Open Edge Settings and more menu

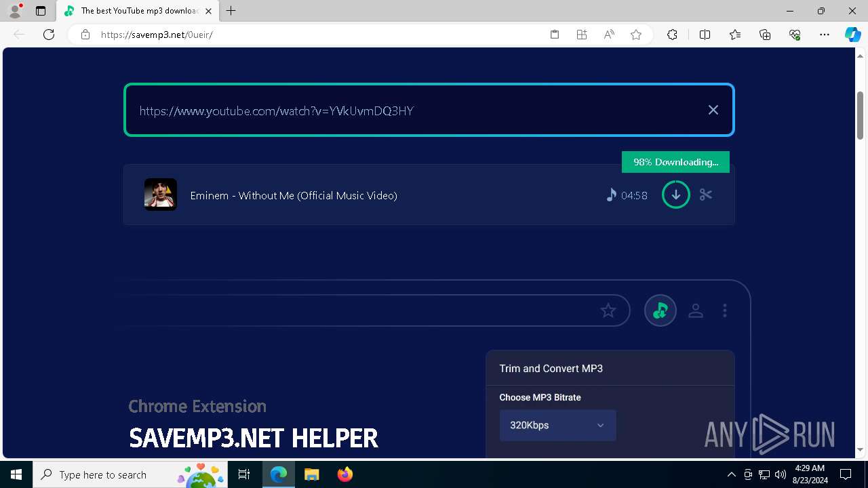tap(825, 35)
